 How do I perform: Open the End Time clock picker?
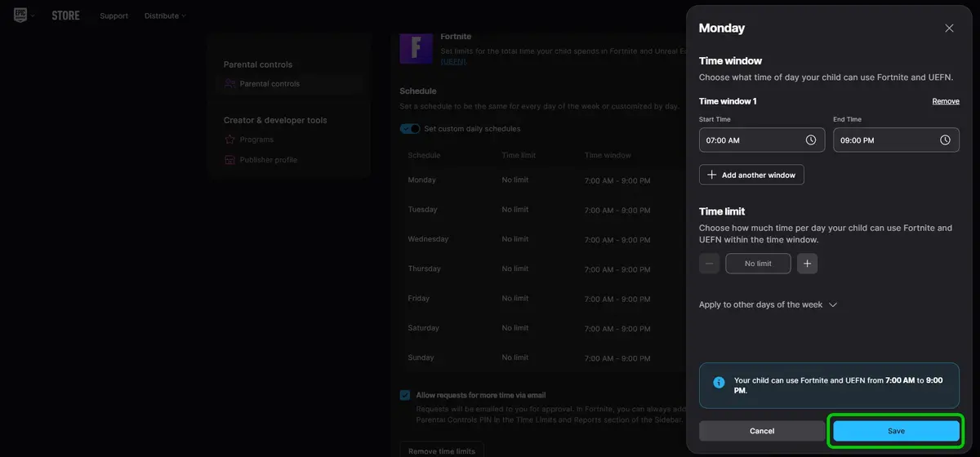tap(945, 140)
